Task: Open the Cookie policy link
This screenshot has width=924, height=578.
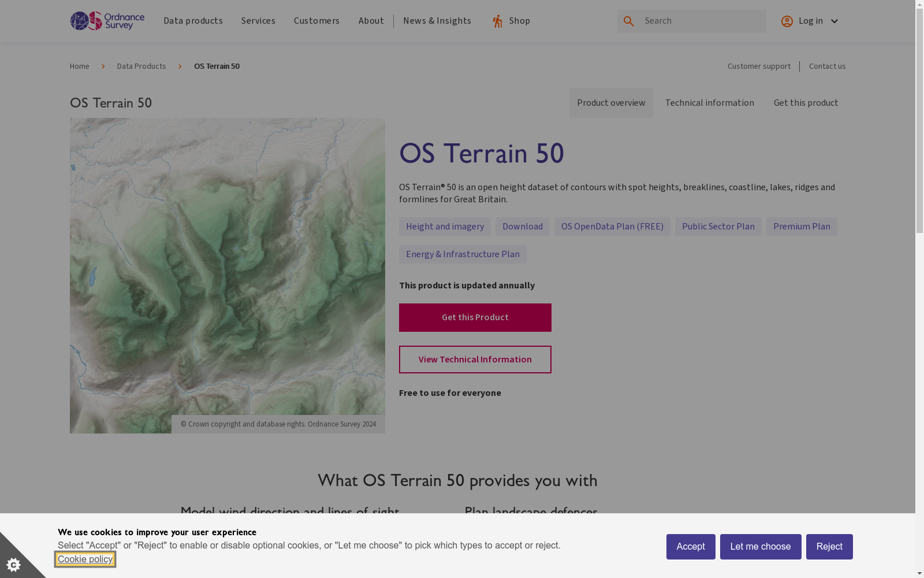Action: (x=85, y=559)
